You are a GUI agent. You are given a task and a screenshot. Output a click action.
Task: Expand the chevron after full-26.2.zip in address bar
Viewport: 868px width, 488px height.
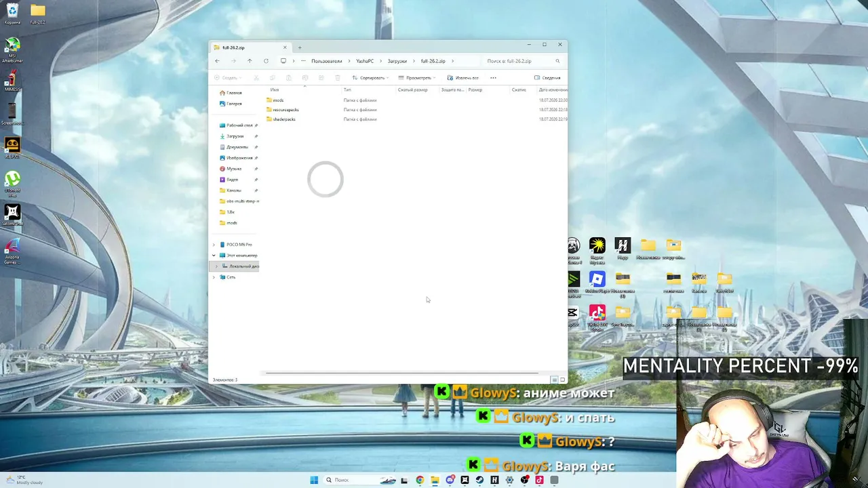click(x=452, y=61)
